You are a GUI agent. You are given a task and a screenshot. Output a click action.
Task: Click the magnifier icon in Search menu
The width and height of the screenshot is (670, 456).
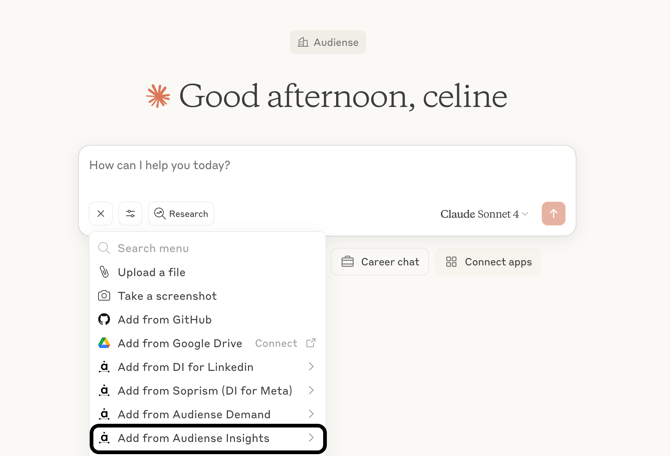(x=104, y=248)
